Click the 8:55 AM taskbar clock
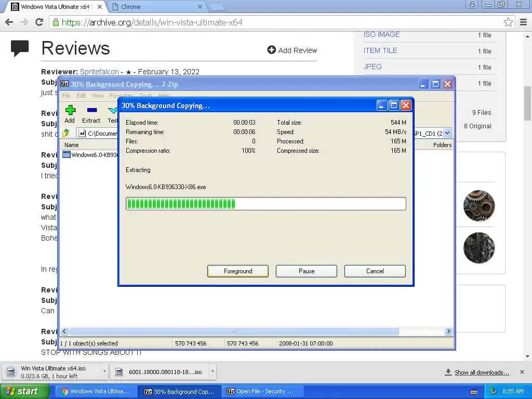The height and width of the screenshot is (399, 532). (513, 391)
